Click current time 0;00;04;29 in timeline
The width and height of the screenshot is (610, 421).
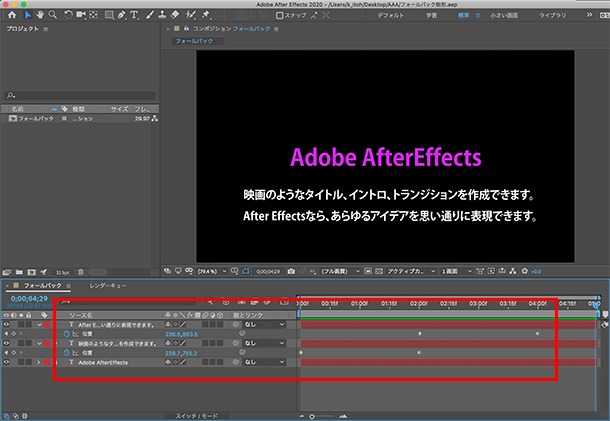click(x=29, y=298)
